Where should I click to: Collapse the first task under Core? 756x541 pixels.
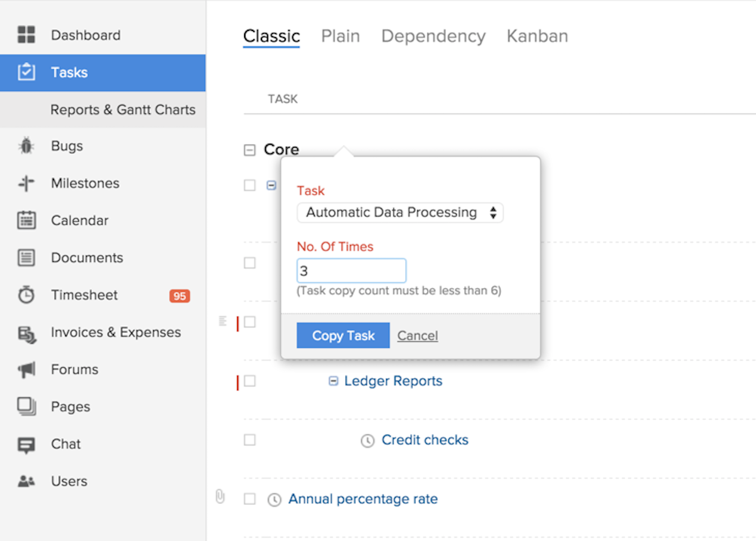click(272, 185)
